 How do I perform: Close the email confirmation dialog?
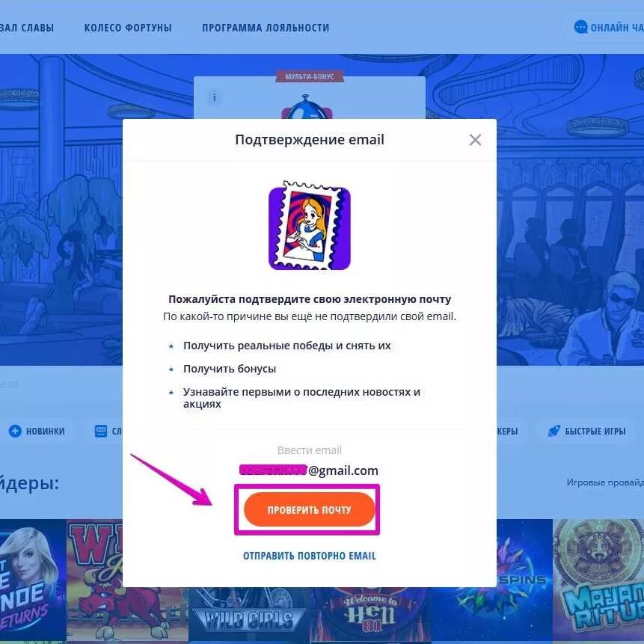click(475, 140)
